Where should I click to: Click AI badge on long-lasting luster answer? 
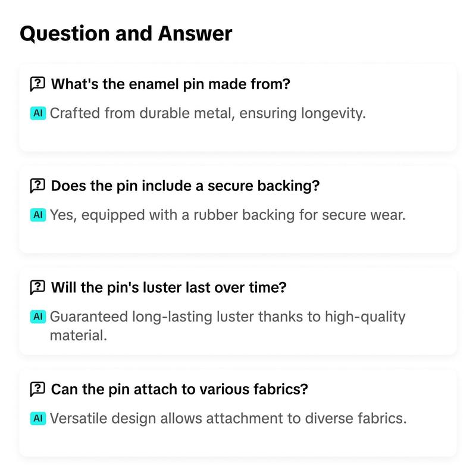pos(38,317)
